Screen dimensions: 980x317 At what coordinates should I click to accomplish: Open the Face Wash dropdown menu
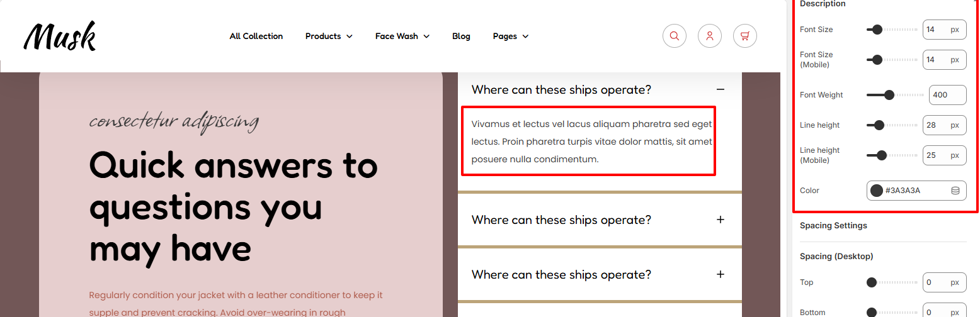pyautogui.click(x=402, y=36)
